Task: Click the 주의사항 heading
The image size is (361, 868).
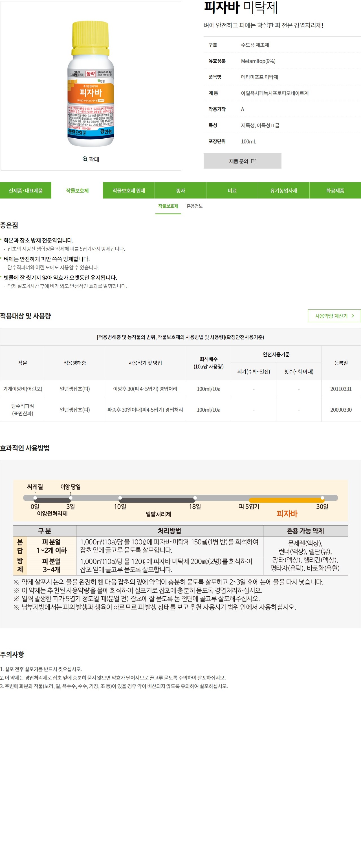Action: [12, 654]
